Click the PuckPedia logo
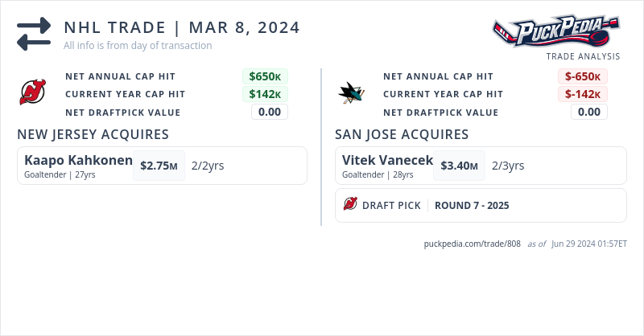 (556, 31)
